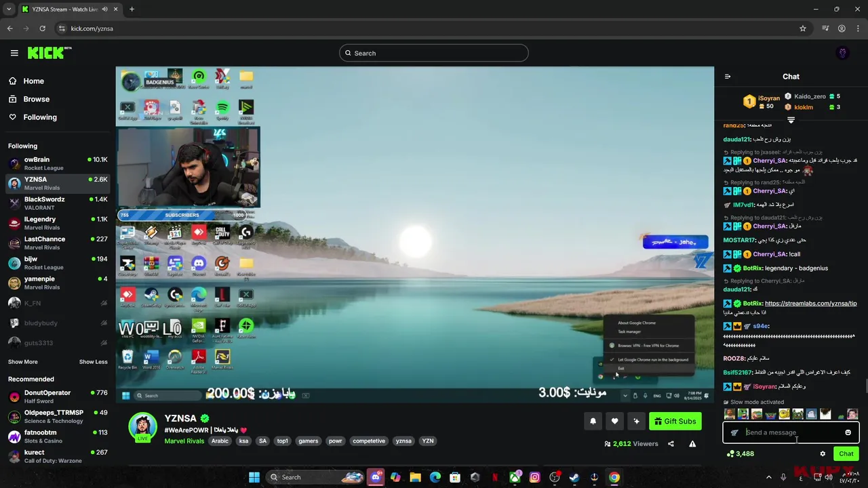Open Chrome profile icon in toolbar

pos(842,28)
